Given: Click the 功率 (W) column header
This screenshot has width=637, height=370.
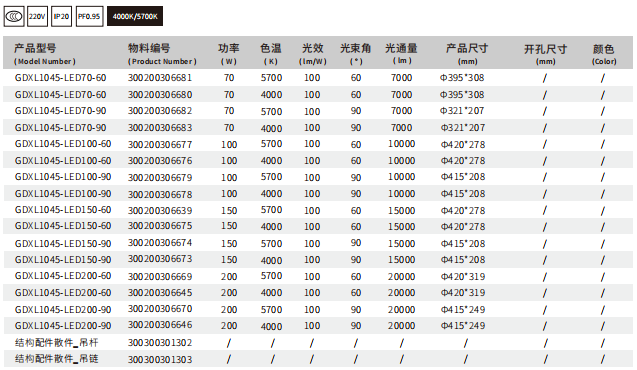Looking at the screenshot, I should coord(229,54).
